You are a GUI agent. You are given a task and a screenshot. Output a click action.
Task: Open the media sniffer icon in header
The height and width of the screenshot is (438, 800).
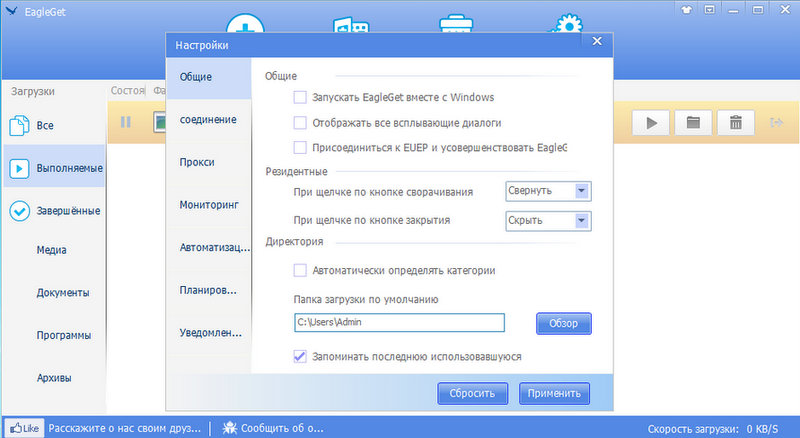click(351, 25)
